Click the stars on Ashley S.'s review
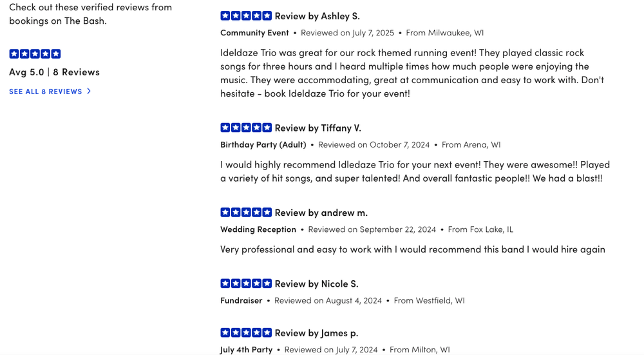This screenshot has height=355, width=644. (x=246, y=15)
